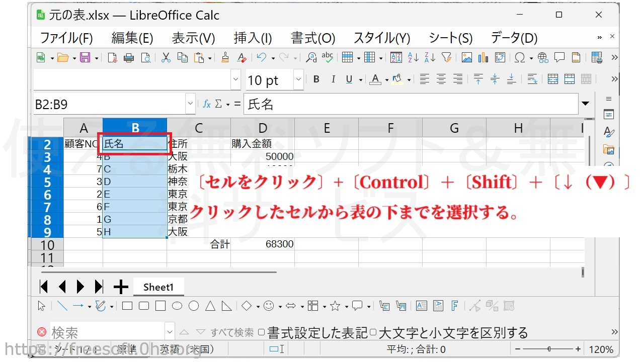Click the Function Wizard fx icon

point(206,104)
